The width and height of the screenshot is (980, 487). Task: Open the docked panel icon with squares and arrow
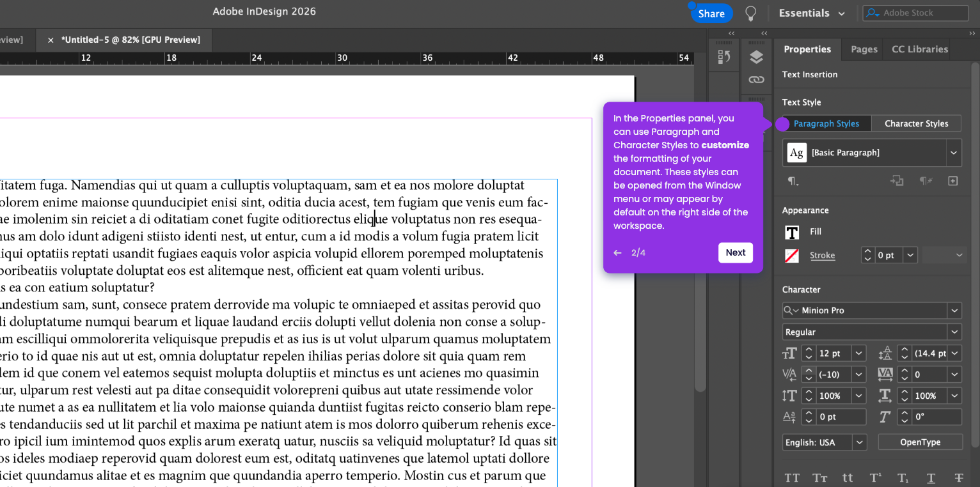tap(724, 57)
